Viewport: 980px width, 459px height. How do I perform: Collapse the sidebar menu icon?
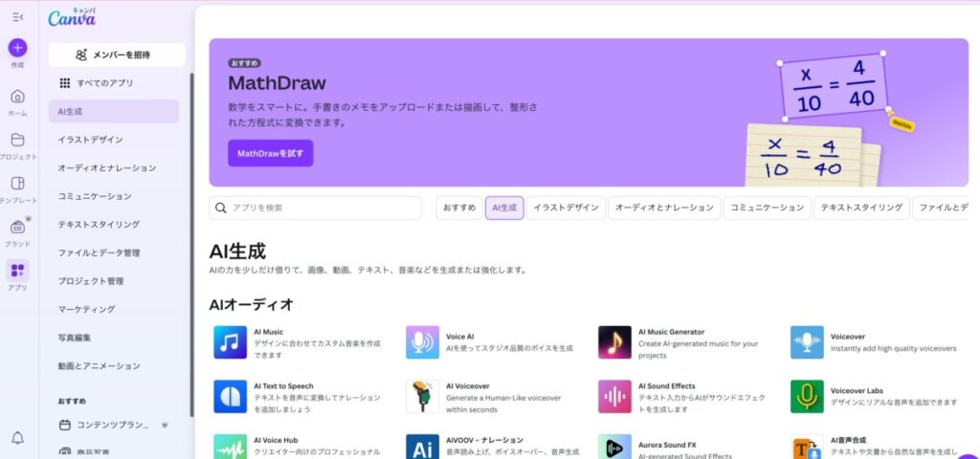[x=17, y=17]
